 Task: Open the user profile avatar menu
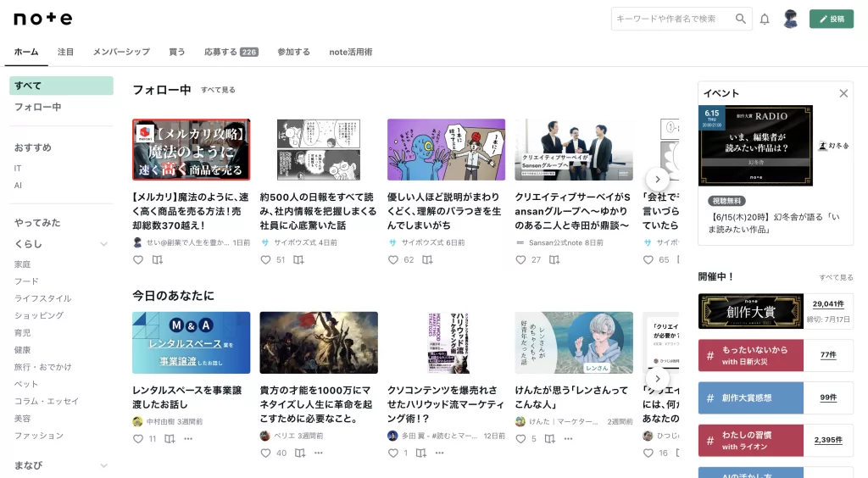pyautogui.click(x=791, y=19)
